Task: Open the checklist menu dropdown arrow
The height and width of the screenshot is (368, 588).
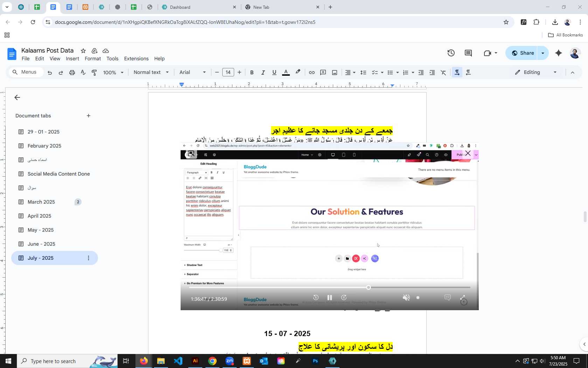Action: [382, 73]
